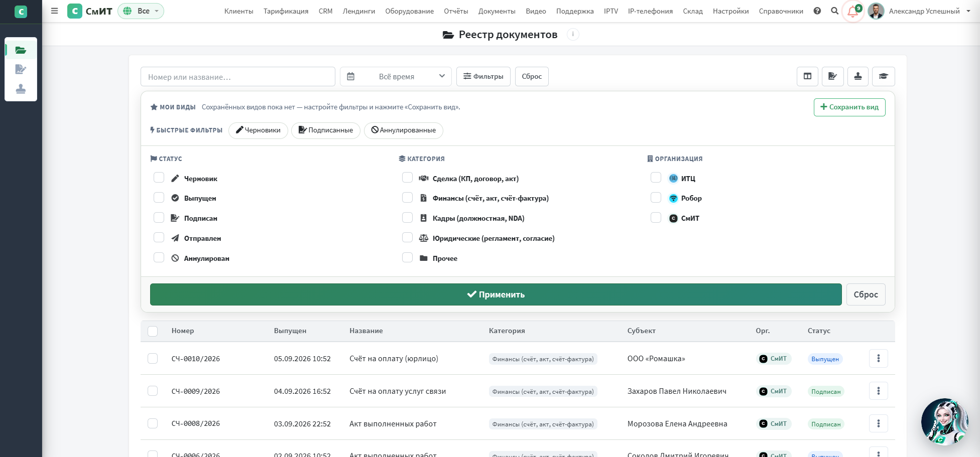980x457 pixels.
Task: Open the document registry folder sidebar icon
Action: pos(21,50)
